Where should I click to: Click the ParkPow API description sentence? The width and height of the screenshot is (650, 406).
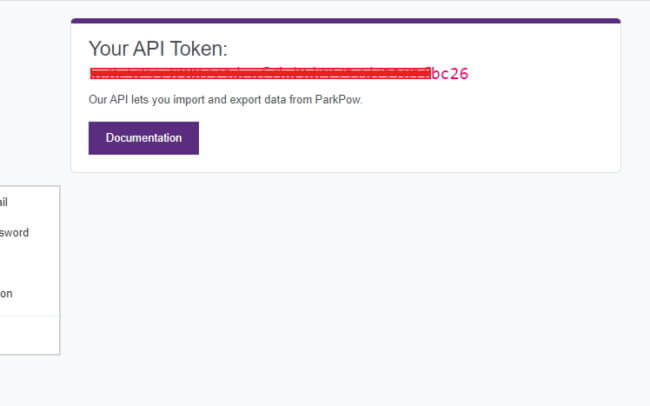coord(226,100)
